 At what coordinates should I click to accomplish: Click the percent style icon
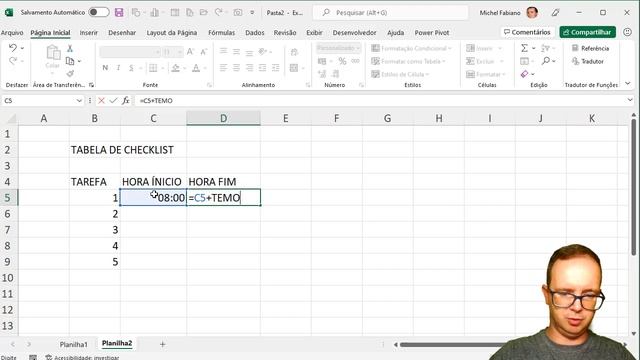[342, 61]
